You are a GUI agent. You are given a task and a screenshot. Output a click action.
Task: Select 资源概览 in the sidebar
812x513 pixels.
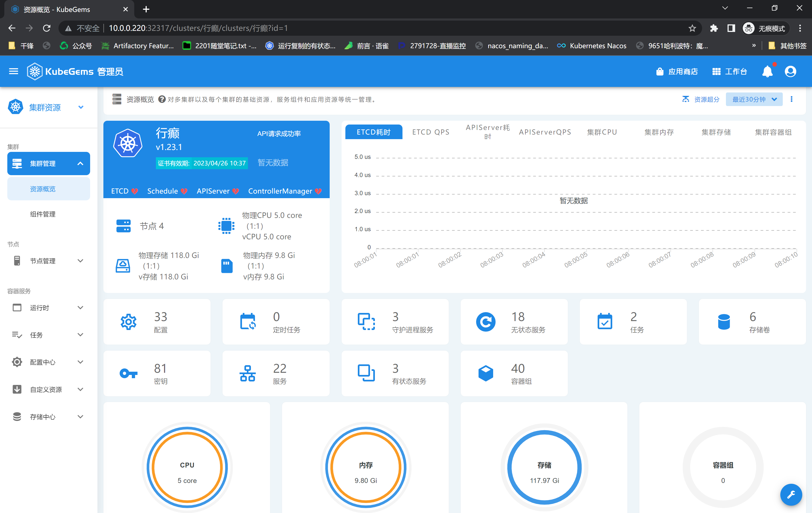[48, 189]
